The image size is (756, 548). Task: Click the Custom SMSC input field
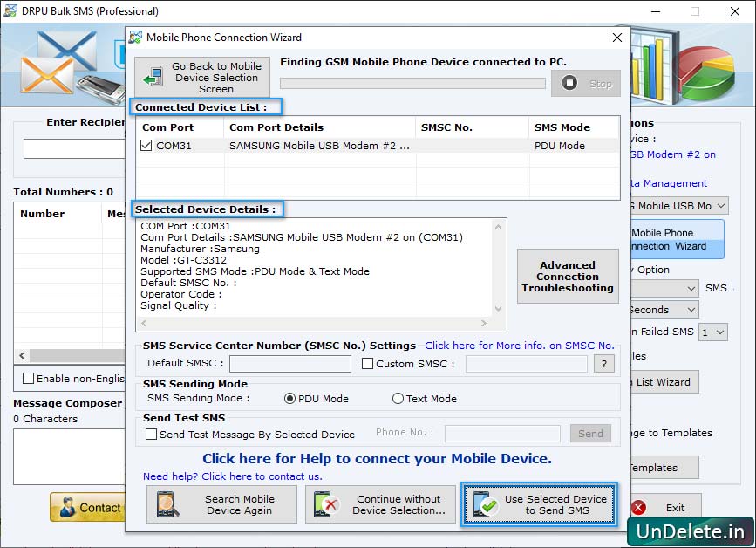point(527,364)
